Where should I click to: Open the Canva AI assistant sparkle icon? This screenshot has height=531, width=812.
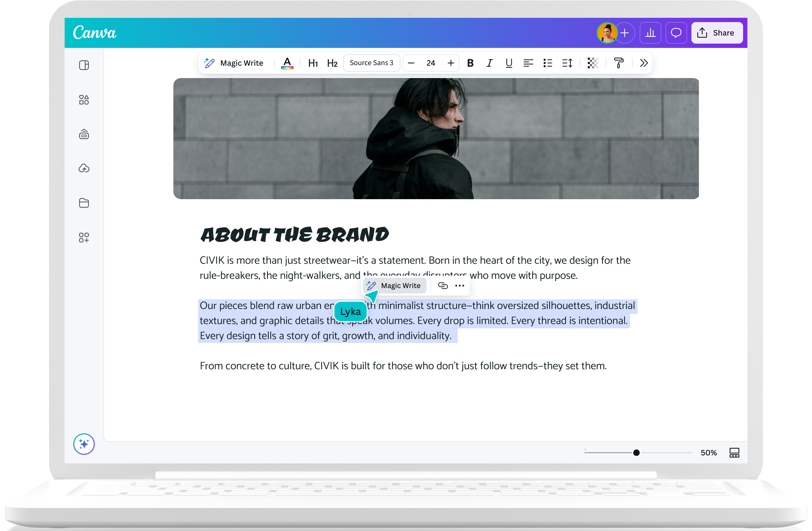[x=83, y=444]
